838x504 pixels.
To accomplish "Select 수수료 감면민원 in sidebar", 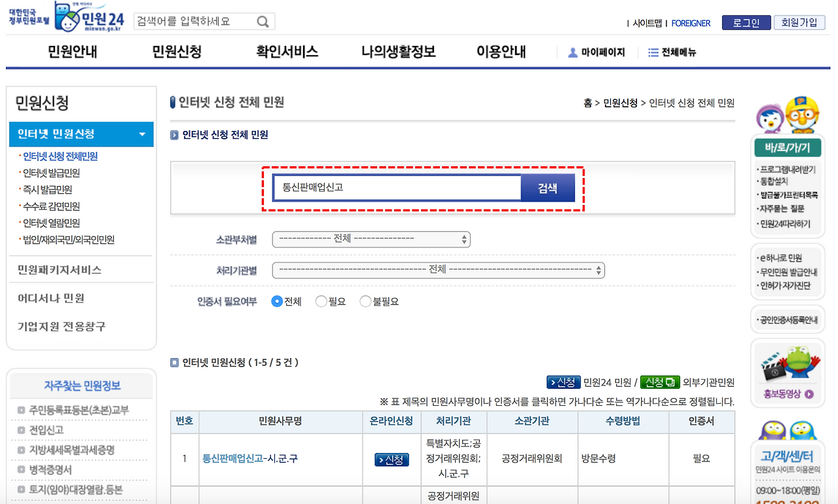I will pyautogui.click(x=52, y=206).
